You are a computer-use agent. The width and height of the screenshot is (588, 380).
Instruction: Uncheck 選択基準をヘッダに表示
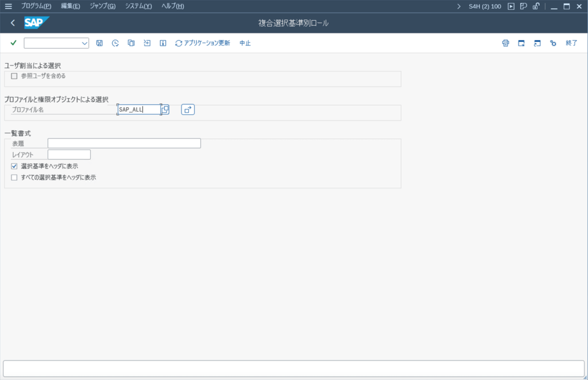14,166
